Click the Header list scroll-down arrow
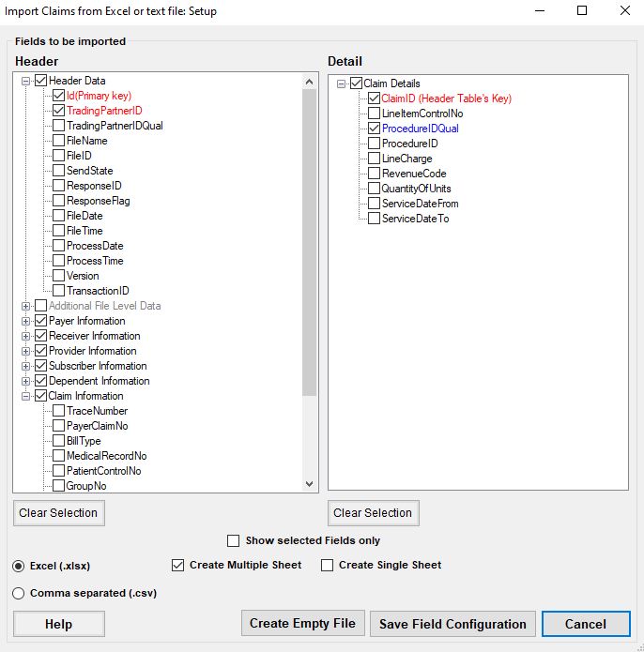The image size is (644, 652). (x=309, y=483)
